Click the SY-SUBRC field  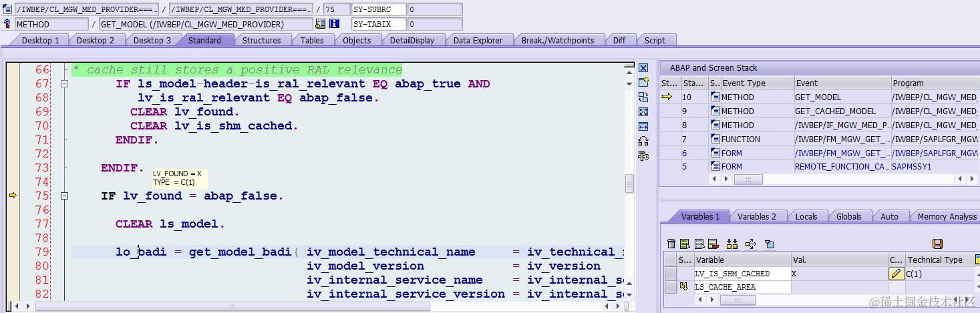pos(378,9)
